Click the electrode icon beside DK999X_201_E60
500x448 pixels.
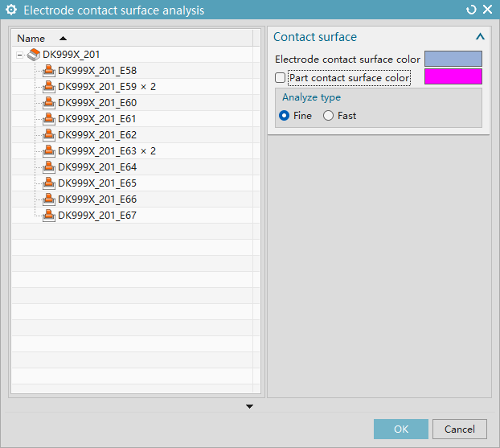click(x=49, y=103)
